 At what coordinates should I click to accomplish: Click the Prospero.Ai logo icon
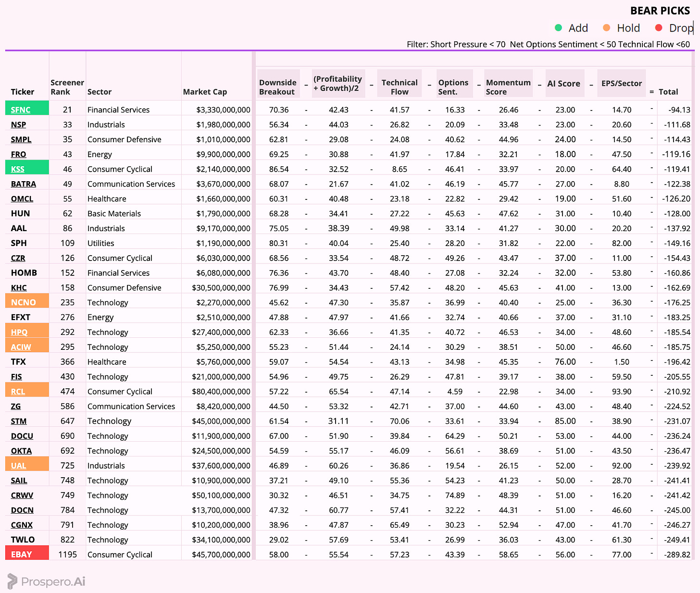click(12, 581)
